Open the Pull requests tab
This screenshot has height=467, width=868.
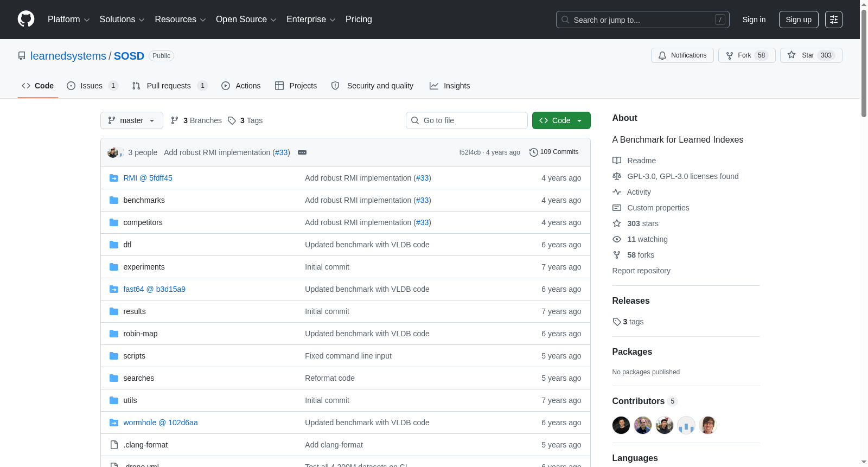coord(170,86)
